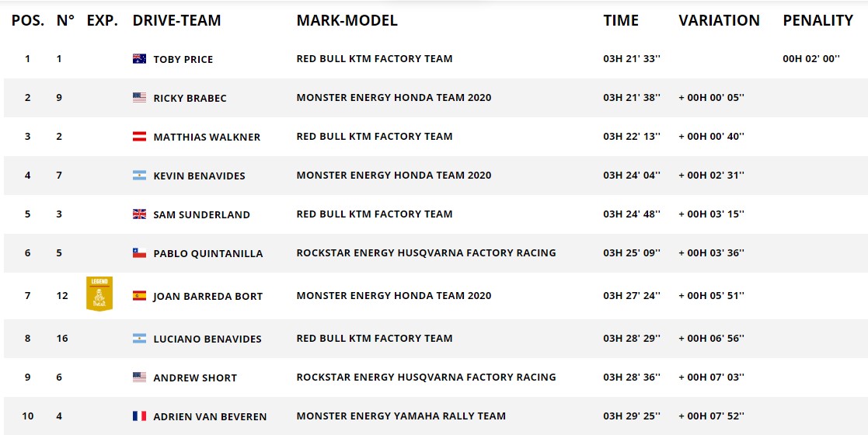The height and width of the screenshot is (435, 868).
Task: Sort by the TIME column header
Action: tap(621, 20)
